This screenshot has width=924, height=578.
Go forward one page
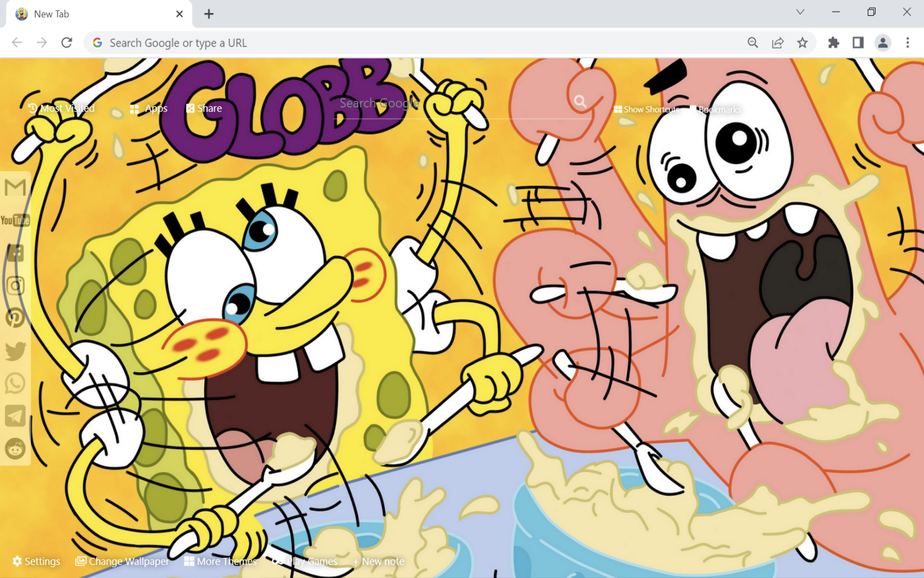coord(42,43)
